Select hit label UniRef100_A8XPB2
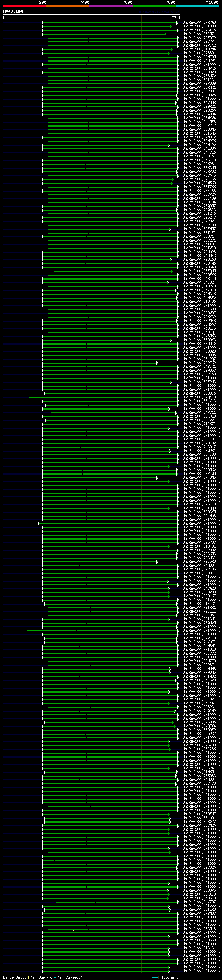 pyautogui.click(x=199, y=172)
